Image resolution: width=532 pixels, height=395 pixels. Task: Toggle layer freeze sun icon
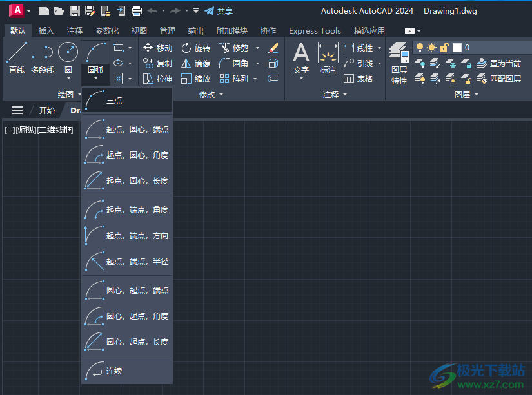(431, 48)
